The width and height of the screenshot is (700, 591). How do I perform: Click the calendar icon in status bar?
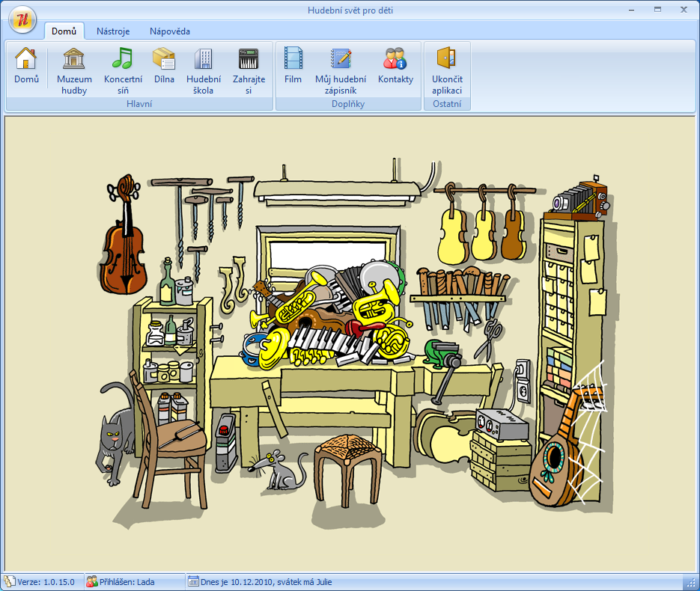click(193, 581)
